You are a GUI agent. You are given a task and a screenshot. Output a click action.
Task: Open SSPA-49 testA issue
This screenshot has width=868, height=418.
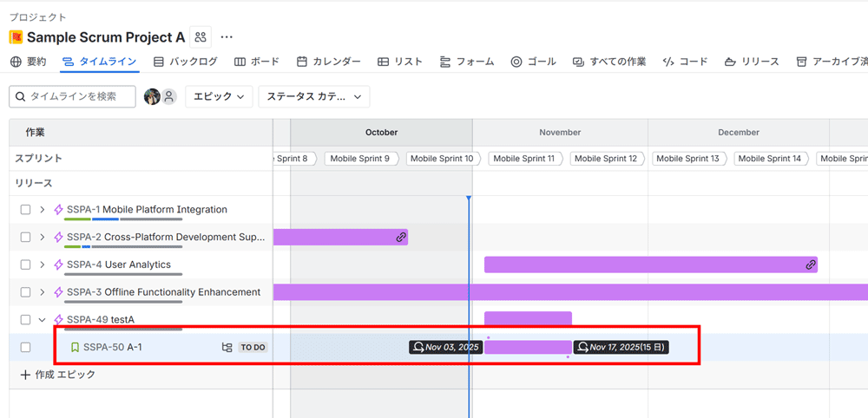(100, 320)
